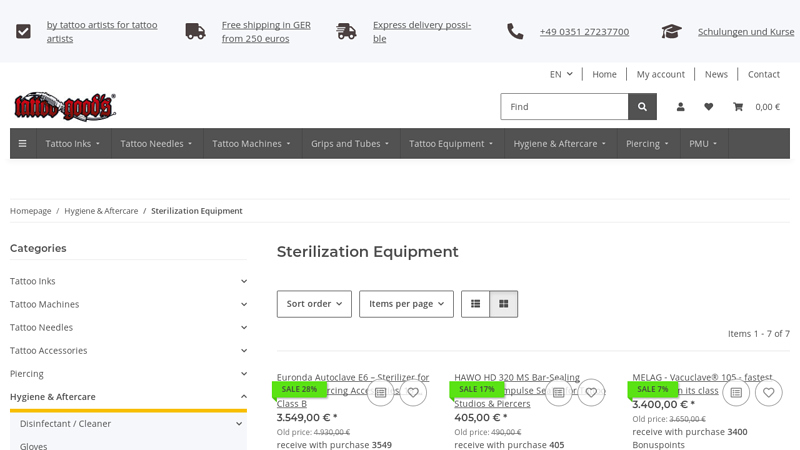The width and height of the screenshot is (800, 450).
Task: Add Euronda Autoclave E6 to wishlist
Action: click(x=413, y=392)
